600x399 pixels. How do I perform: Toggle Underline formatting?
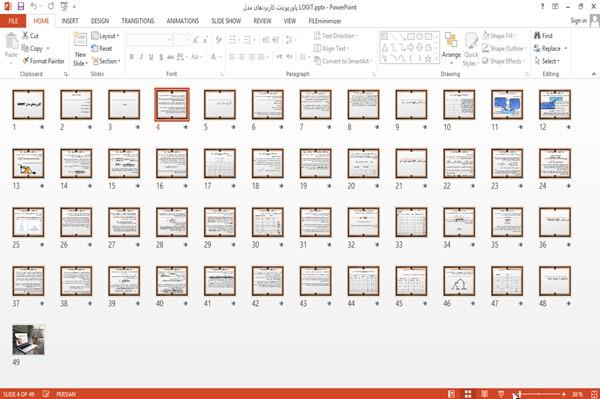pos(151,57)
